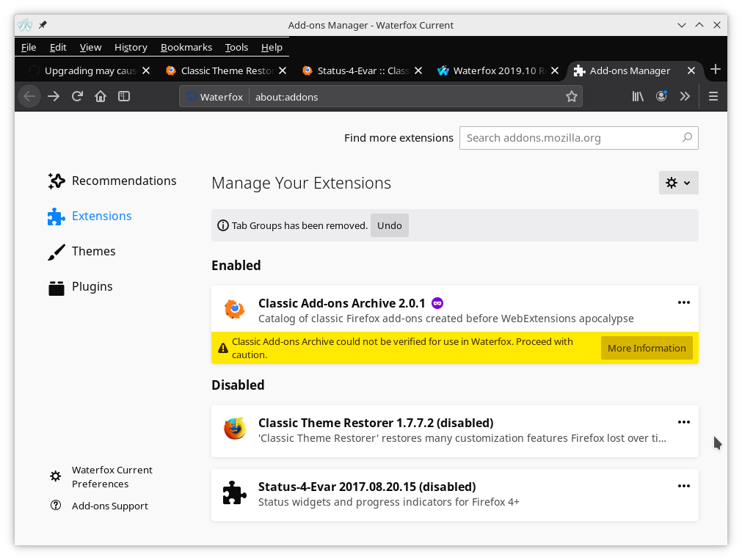
Task: Click the Classic Theme Restorer Firefox icon
Action: tap(235, 429)
